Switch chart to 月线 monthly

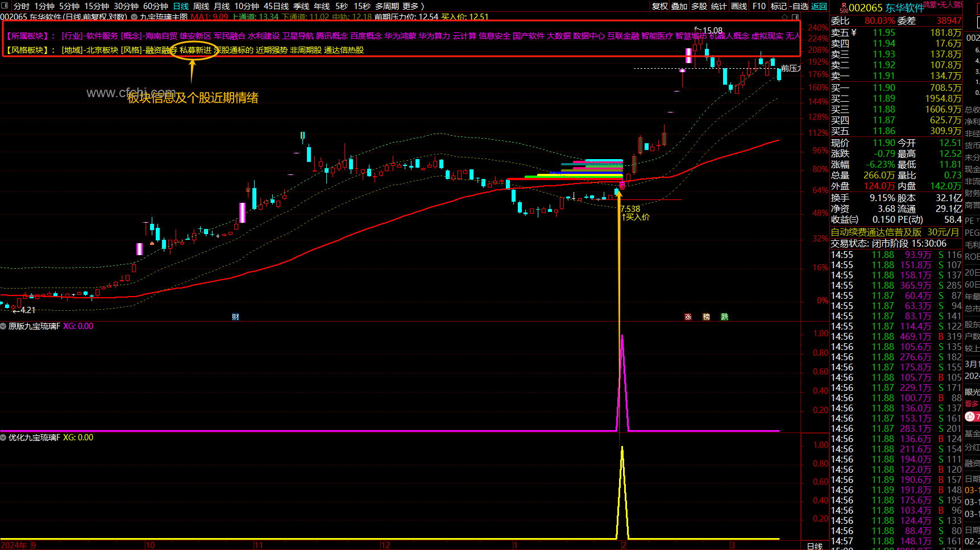[222, 6]
